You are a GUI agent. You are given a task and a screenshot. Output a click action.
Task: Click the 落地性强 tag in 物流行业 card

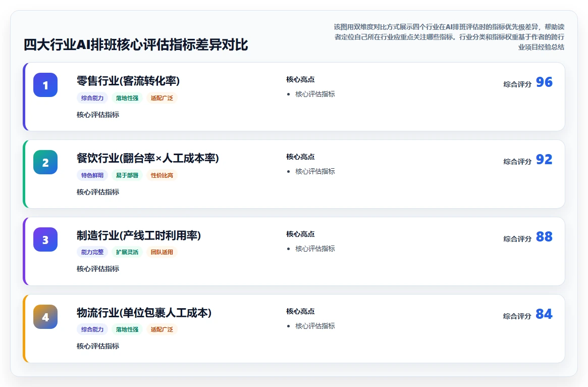point(127,329)
